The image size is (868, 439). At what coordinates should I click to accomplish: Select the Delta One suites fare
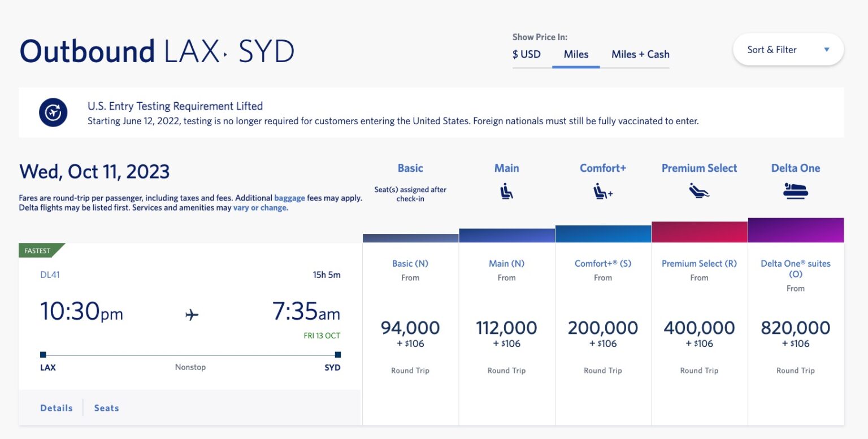796,328
